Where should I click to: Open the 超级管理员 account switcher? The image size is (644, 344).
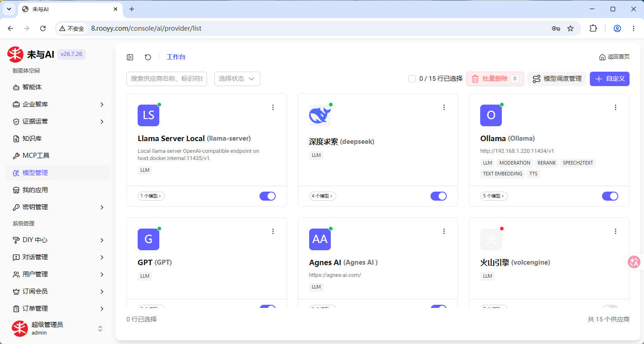click(58, 328)
